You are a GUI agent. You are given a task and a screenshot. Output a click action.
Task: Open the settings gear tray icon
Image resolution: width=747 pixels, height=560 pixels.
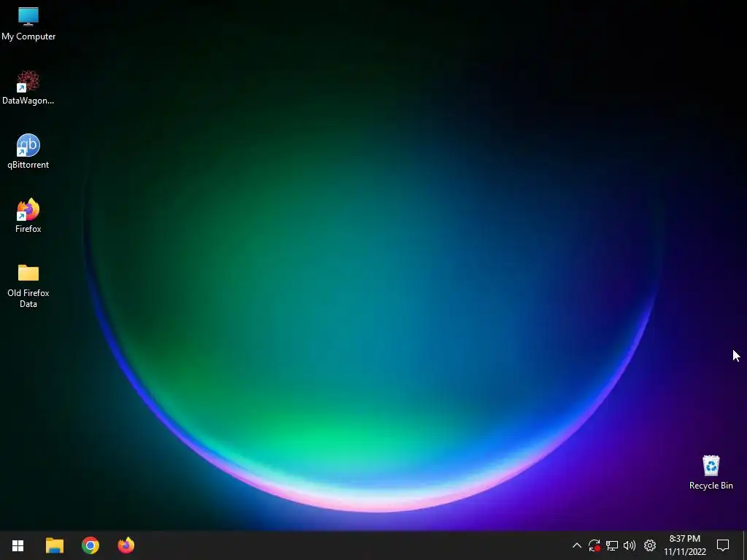(x=650, y=545)
